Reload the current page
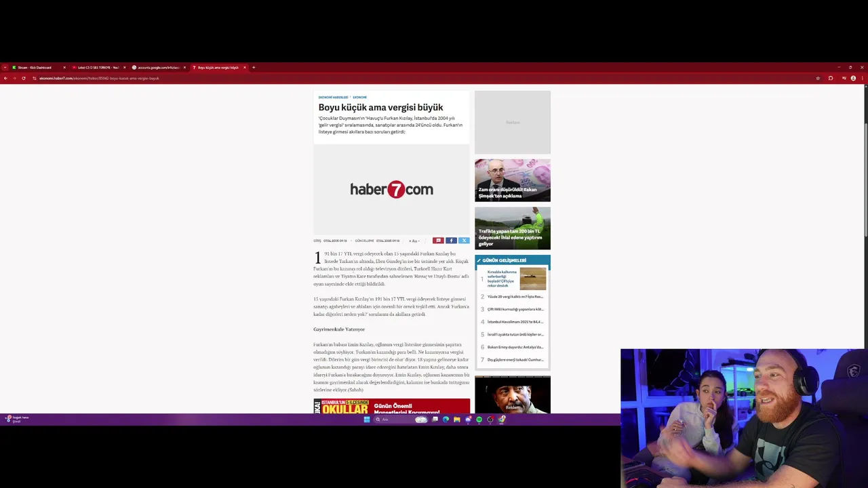This screenshot has height=488, width=868. pyautogui.click(x=24, y=78)
